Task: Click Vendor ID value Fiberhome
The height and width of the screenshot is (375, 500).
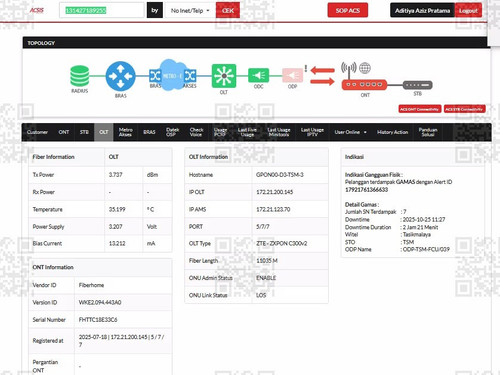Action: (91, 285)
